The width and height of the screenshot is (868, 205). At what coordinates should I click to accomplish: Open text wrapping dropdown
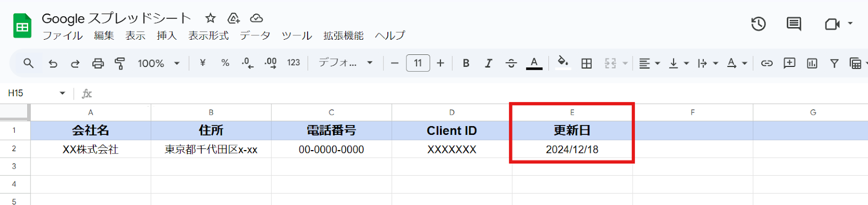pyautogui.click(x=708, y=64)
